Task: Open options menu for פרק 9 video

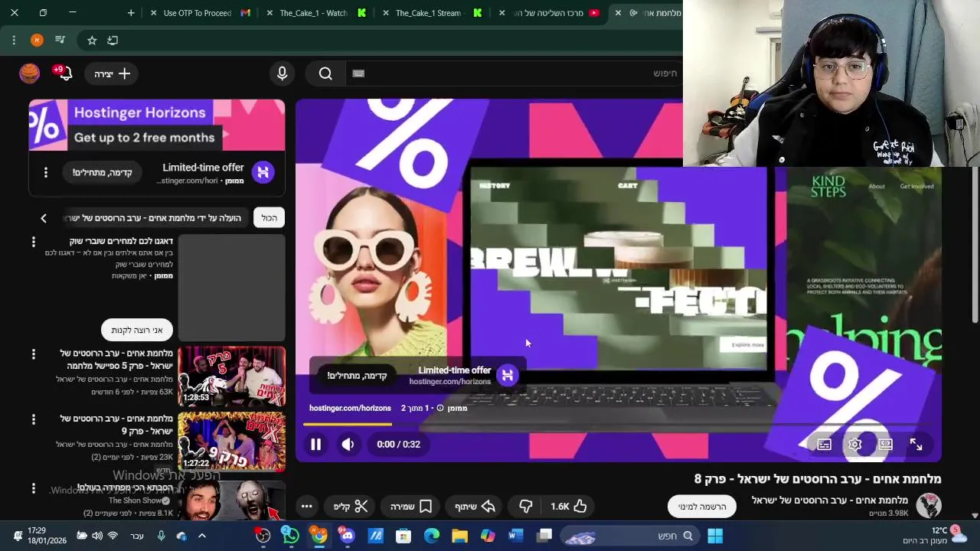Action: pos(33,419)
